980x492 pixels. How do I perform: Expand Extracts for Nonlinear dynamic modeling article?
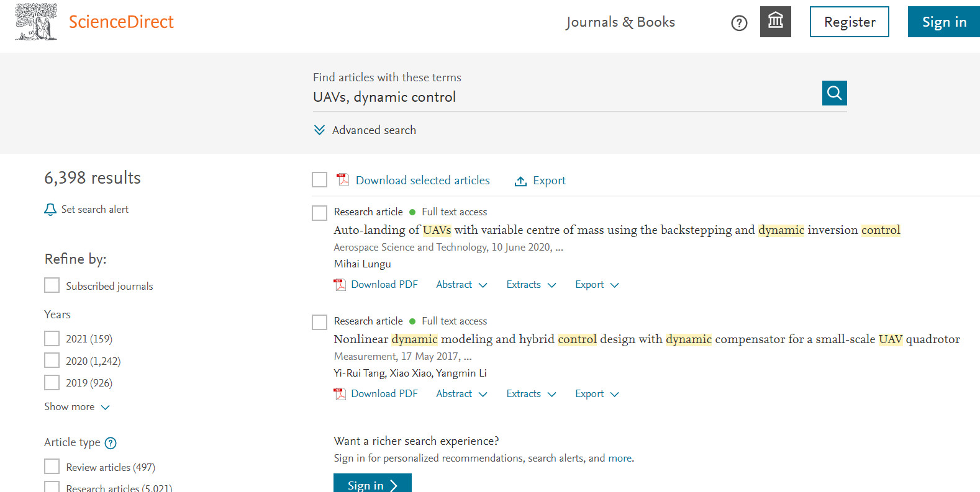point(531,393)
